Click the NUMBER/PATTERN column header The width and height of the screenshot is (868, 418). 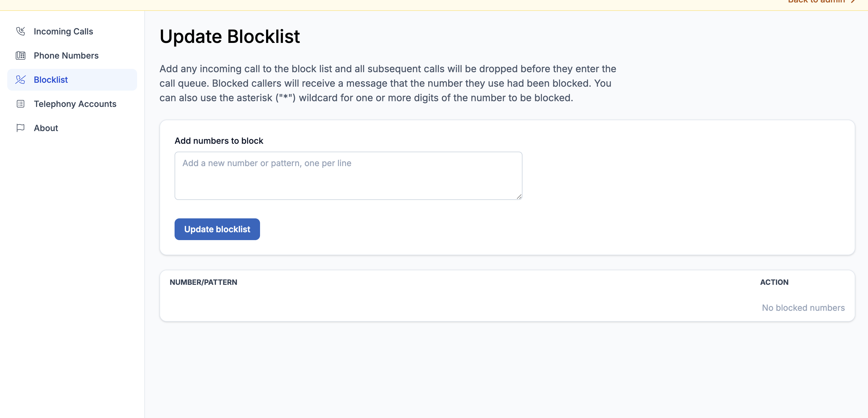(x=203, y=282)
